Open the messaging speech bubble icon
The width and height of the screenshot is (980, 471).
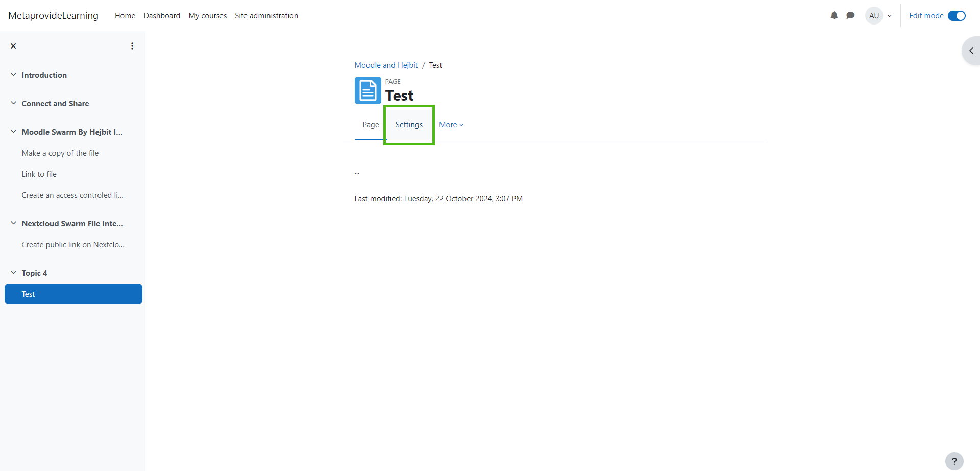coord(850,16)
